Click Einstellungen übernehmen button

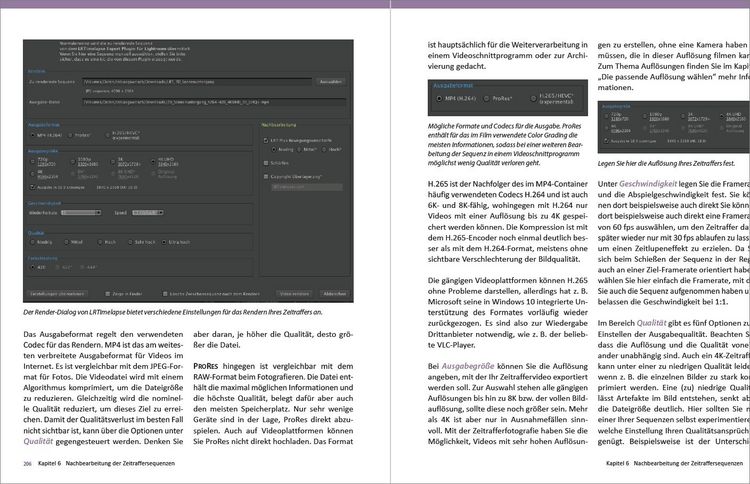pyautogui.click(x=57, y=294)
